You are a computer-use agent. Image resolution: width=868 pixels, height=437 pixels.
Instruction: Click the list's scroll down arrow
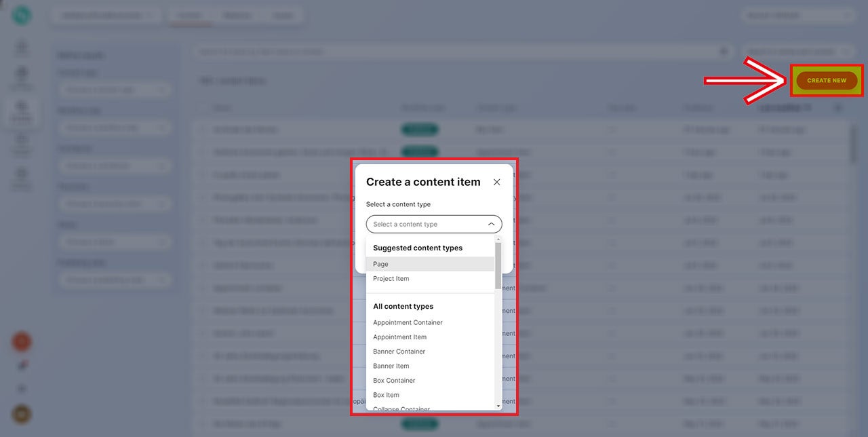coord(498,406)
